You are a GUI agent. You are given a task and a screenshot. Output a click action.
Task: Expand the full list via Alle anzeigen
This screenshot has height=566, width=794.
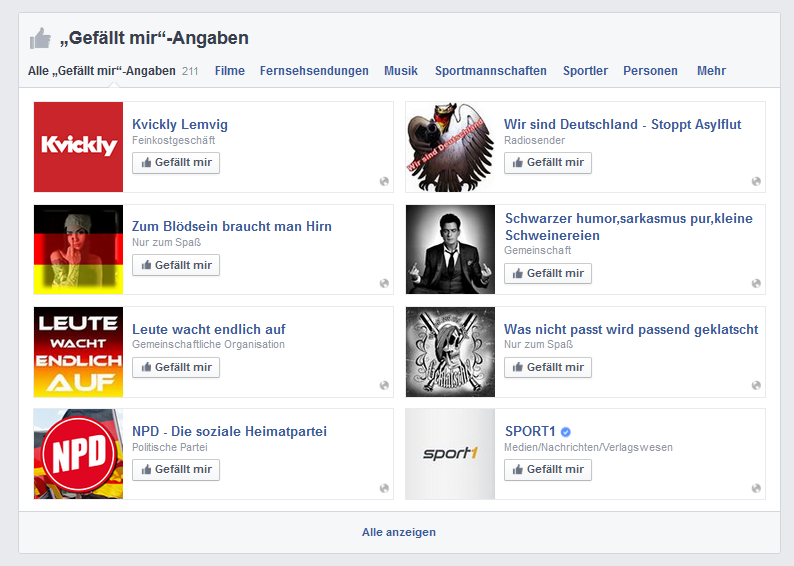(398, 532)
